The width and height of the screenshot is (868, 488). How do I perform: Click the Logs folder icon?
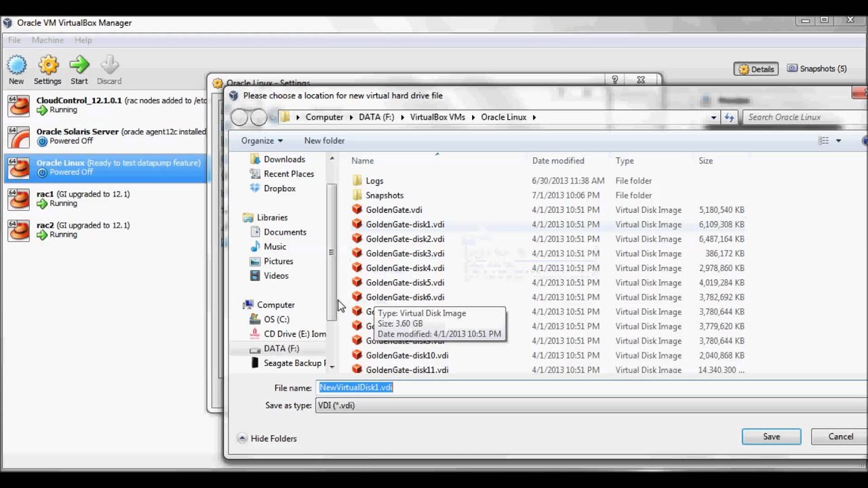[357, 181]
